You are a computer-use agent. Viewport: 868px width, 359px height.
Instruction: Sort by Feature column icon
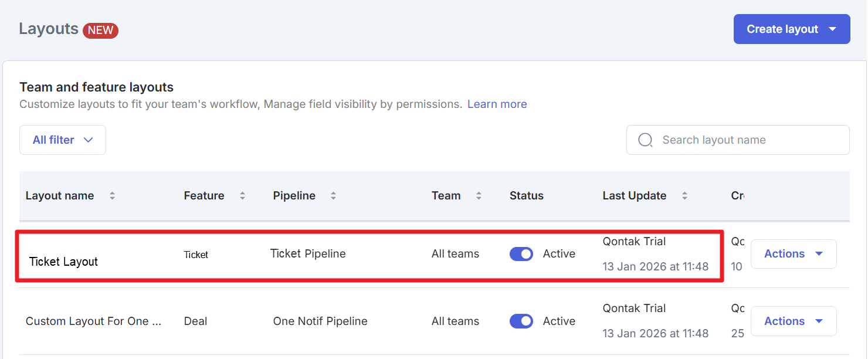tap(242, 196)
